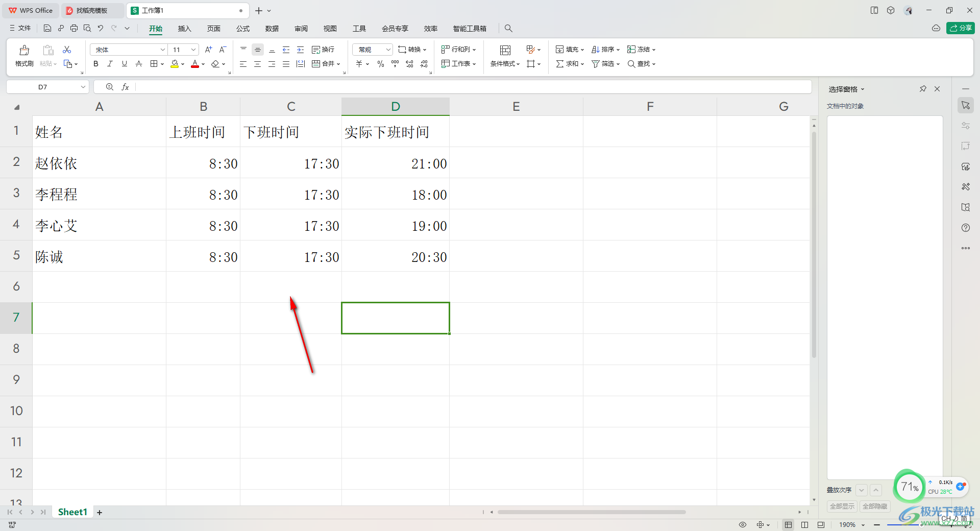Open the font size dropdown

pos(193,50)
